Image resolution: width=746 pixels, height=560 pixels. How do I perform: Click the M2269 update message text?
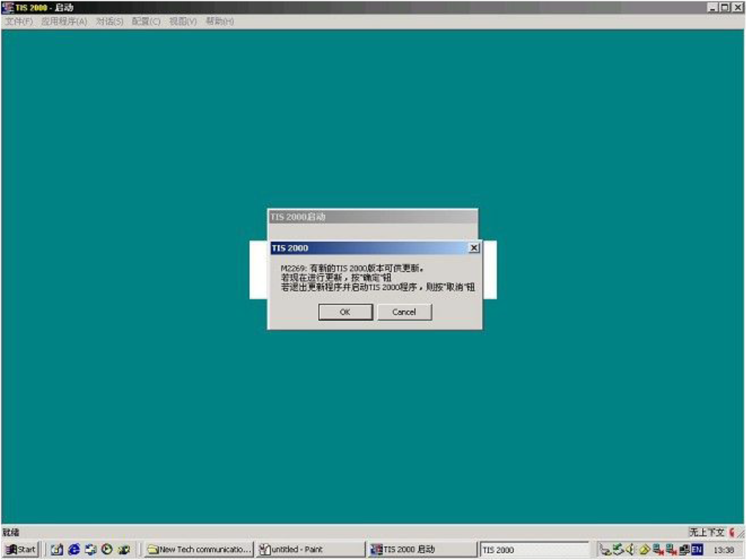tap(378, 278)
